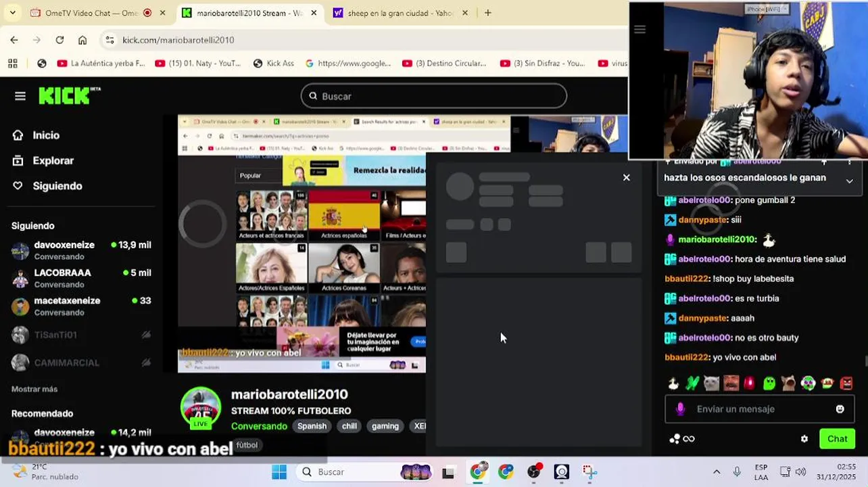Insert the duck emote from quick emotes
This screenshot has width=868, height=487.
pos(673,384)
